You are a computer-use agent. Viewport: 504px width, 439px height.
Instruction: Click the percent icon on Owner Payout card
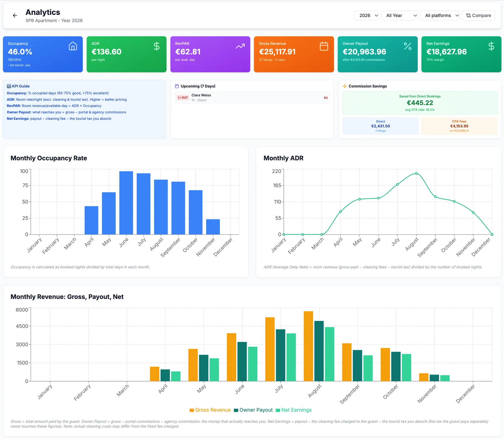coord(408,46)
